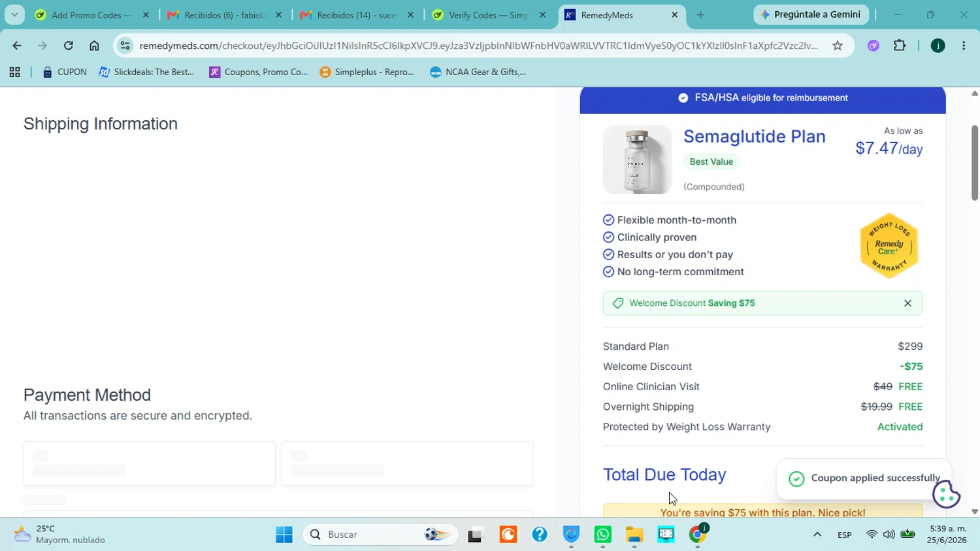Click the Pregúntale a Gemini button
980x551 pixels.
[810, 14]
